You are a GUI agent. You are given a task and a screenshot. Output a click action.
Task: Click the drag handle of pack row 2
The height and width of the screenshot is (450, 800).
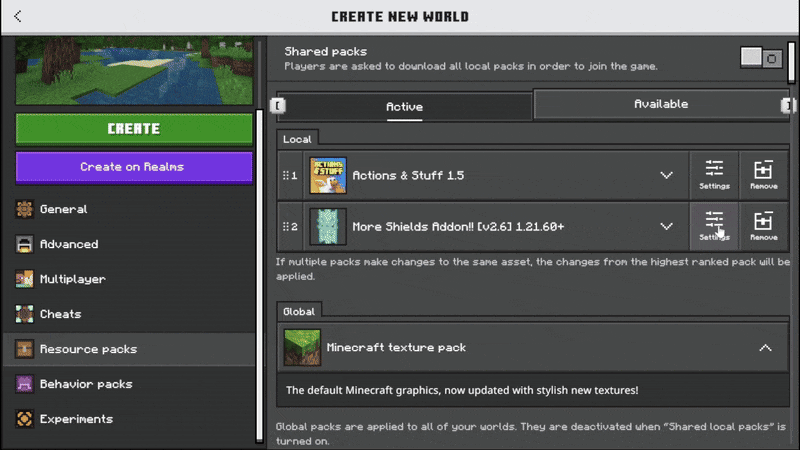pos(286,226)
